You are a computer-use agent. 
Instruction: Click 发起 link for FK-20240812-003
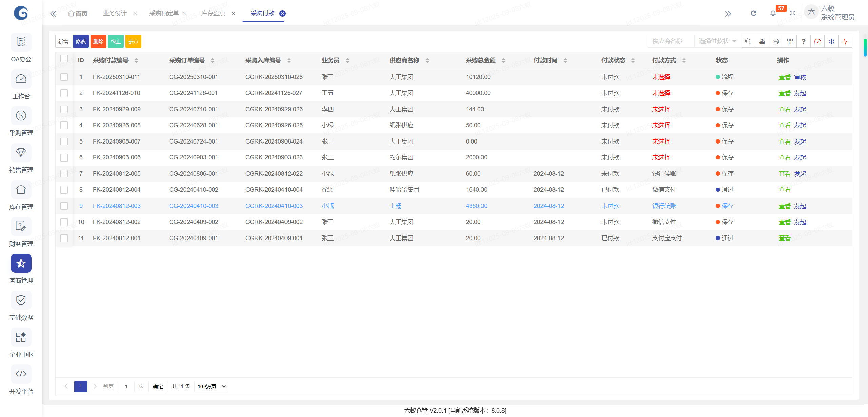click(x=800, y=206)
